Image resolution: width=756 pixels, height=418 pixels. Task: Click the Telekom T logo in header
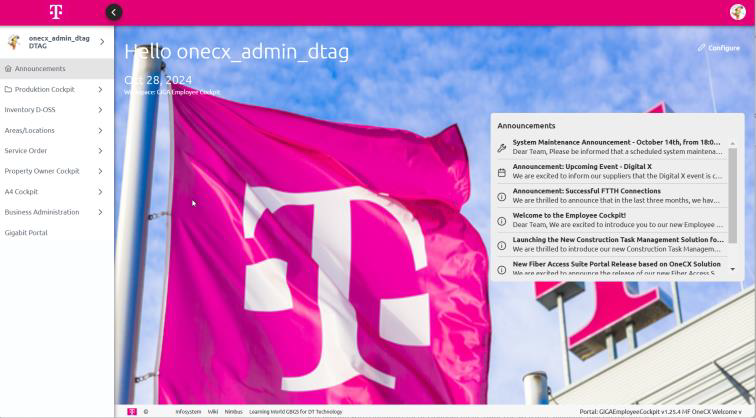56,12
